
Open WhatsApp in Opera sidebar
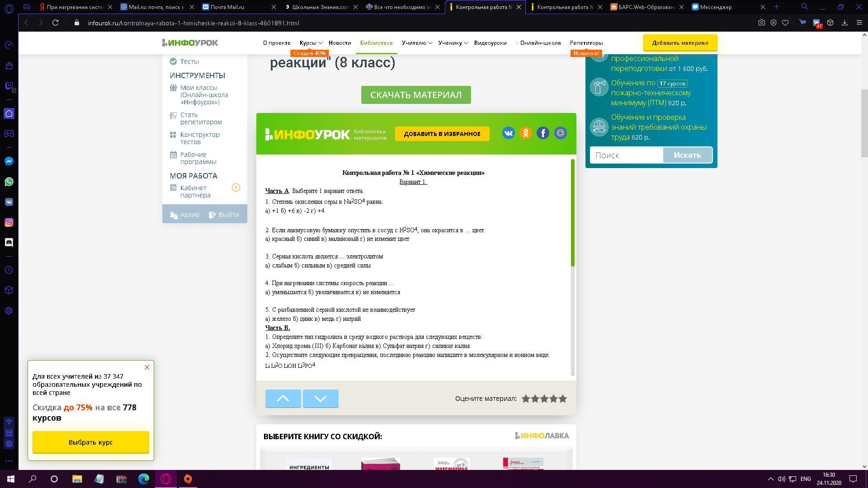9,182
